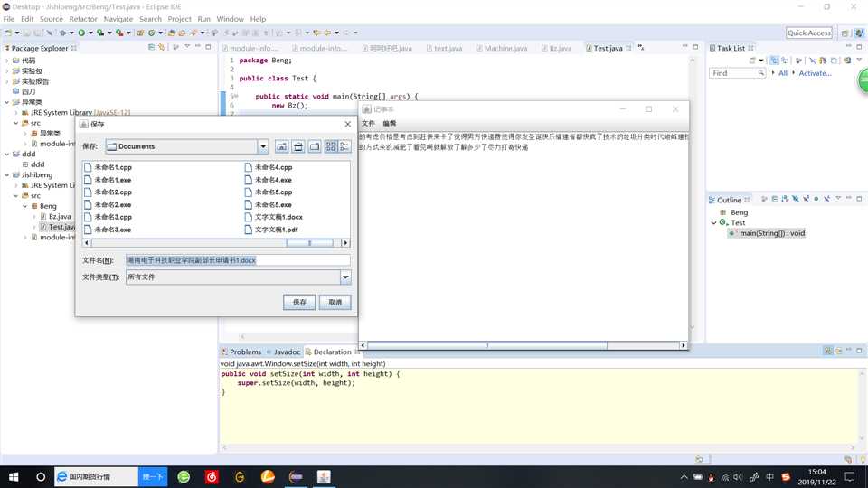Open Package Explorer view menu triangle
The height and width of the screenshot is (488, 868).
click(x=187, y=48)
